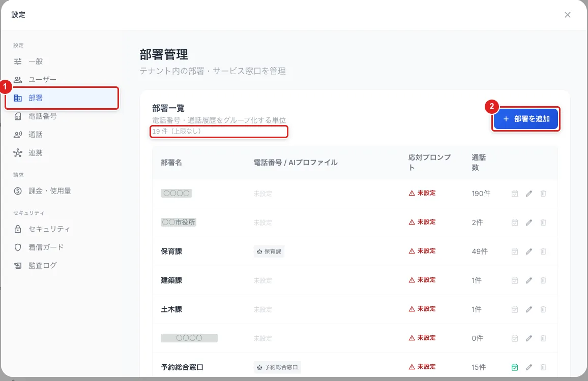The image size is (588, 381).
Task: Click the trash icon for 保育課
Action: (543, 251)
